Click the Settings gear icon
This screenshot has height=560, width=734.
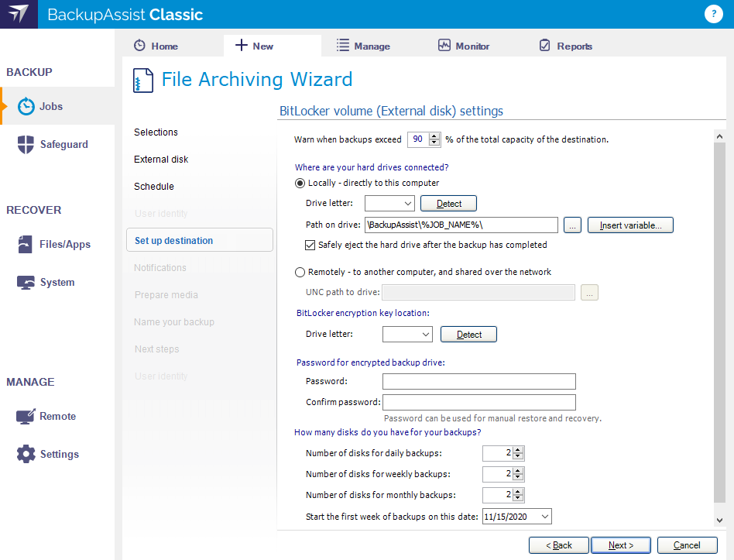coord(26,454)
